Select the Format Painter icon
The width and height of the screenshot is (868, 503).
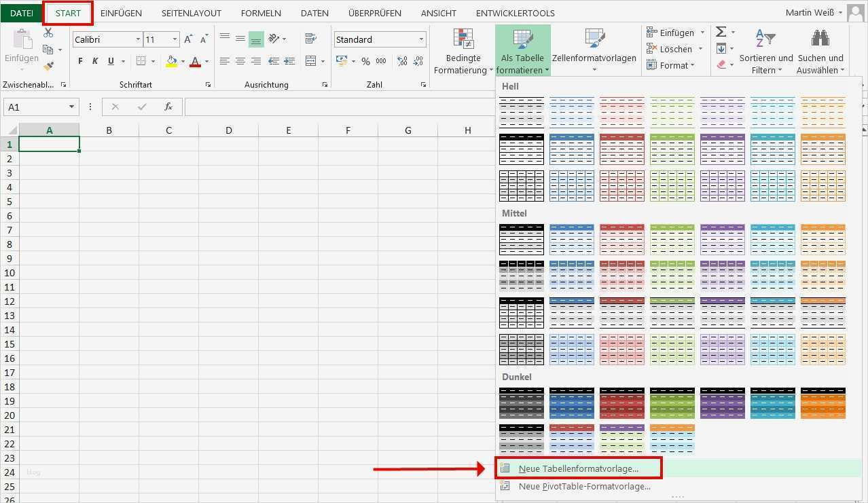point(48,66)
